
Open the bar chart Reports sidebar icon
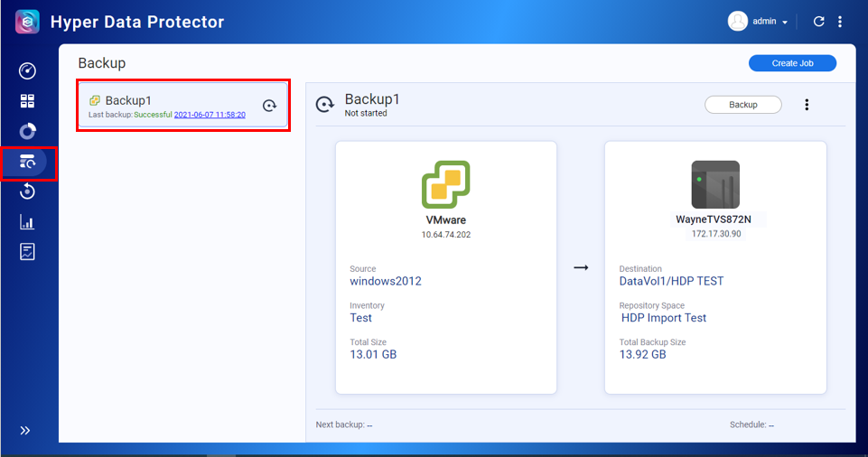27,222
